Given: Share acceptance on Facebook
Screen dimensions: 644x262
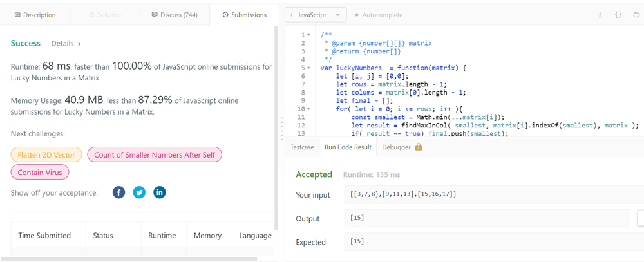Looking at the screenshot, I should 118,192.
